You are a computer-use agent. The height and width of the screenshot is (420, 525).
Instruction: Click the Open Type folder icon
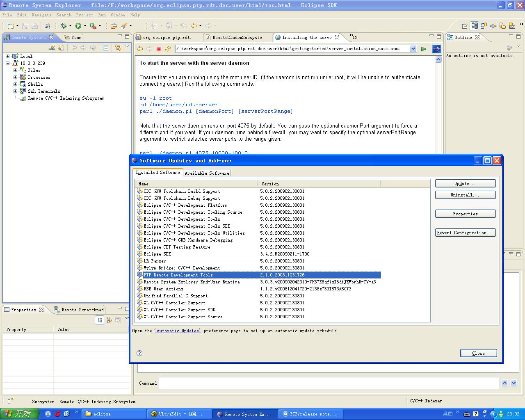[114, 26]
